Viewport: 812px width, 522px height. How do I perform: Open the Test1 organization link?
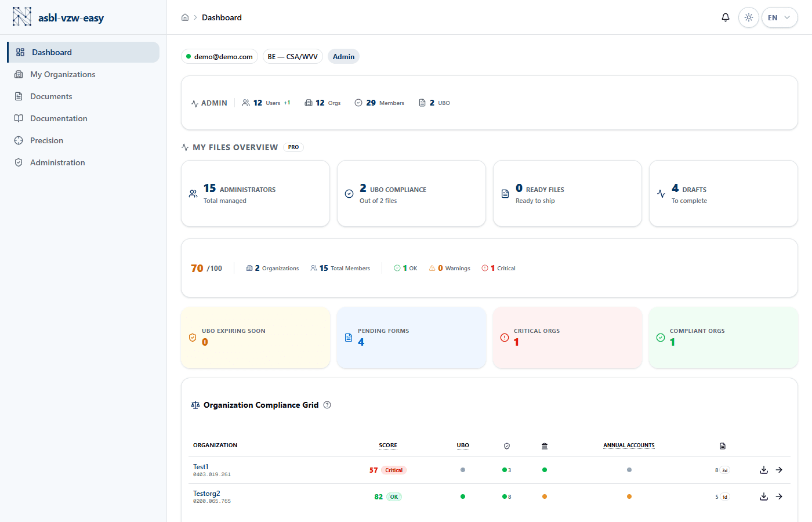(x=201, y=467)
